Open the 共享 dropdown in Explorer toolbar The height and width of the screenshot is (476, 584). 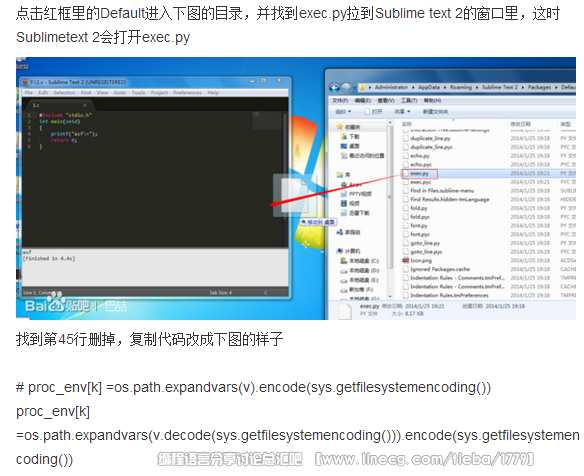coord(402,111)
